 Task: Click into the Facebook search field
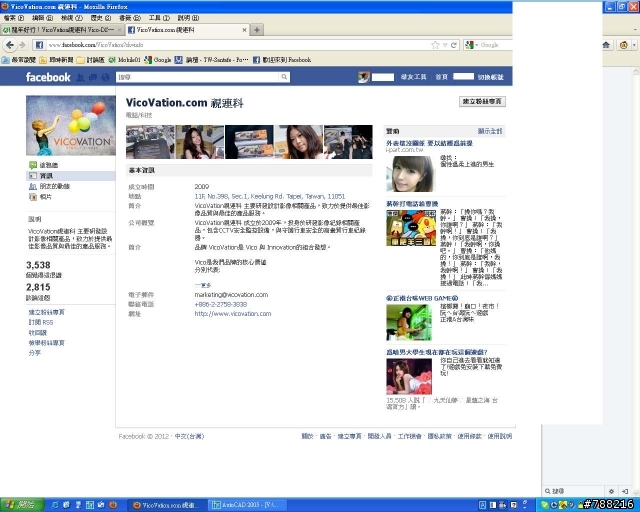[198, 77]
